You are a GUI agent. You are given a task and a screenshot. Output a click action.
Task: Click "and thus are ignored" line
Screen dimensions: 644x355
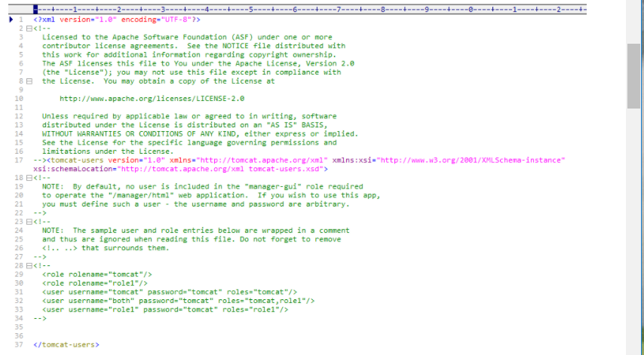(192, 239)
